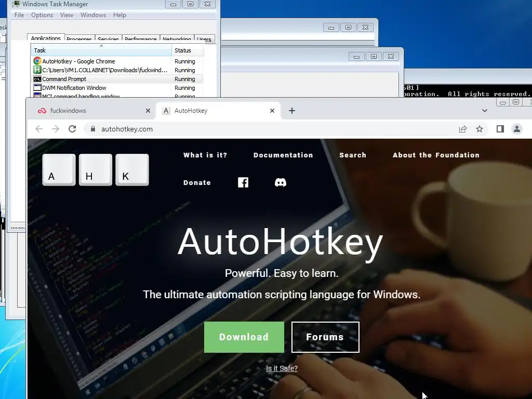Click the A keycap logo
The image size is (532, 399).
(x=59, y=170)
